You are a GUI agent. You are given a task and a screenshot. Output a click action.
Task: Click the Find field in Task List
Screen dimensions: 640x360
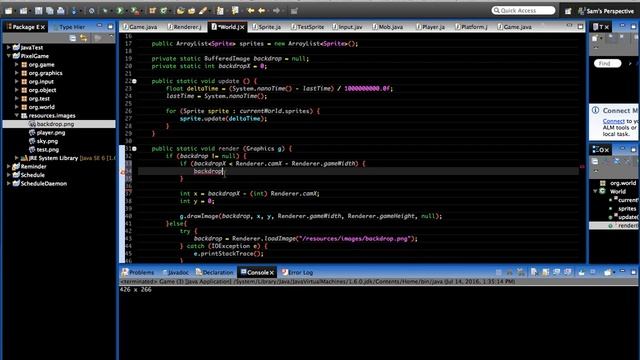pyautogui.click(x=607, y=63)
